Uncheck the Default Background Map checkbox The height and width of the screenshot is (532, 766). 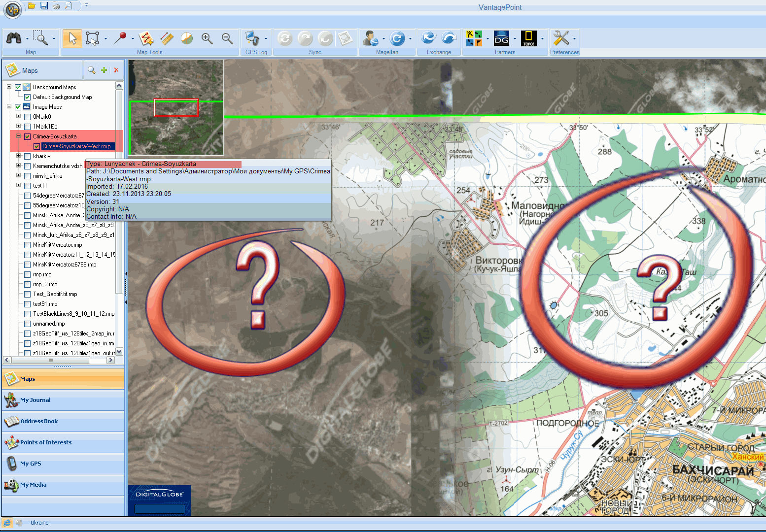point(28,97)
